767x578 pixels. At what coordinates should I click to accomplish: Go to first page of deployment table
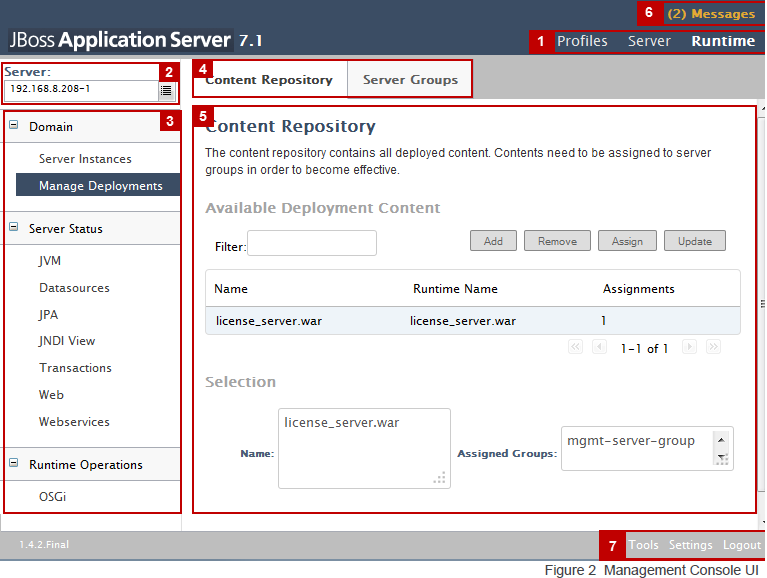(575, 347)
